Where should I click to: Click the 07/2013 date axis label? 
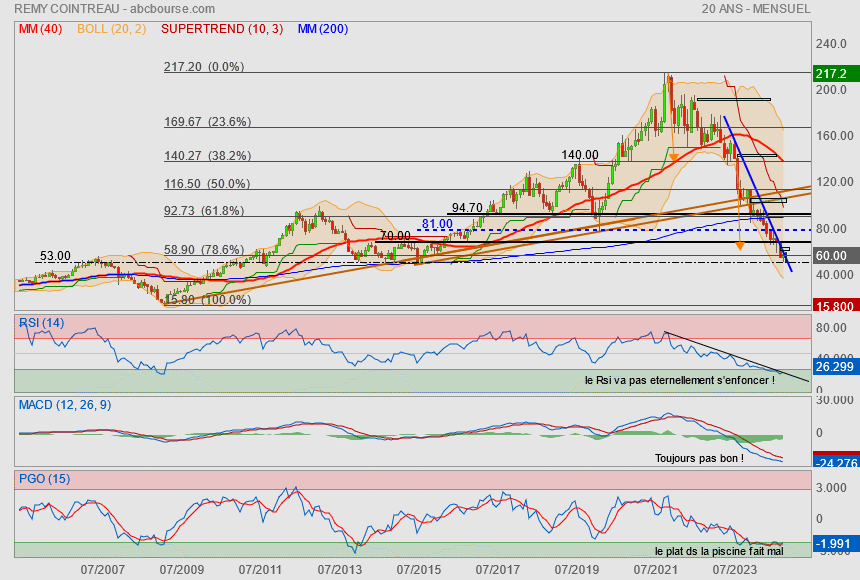[340, 570]
